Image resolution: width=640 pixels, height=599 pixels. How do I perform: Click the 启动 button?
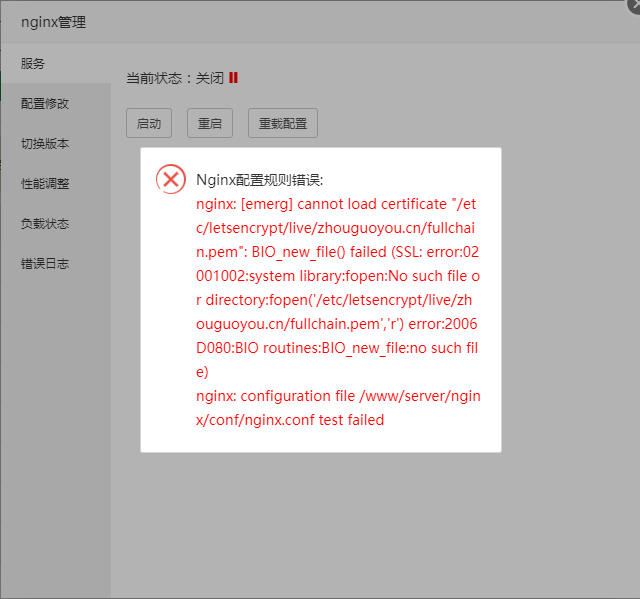point(149,123)
